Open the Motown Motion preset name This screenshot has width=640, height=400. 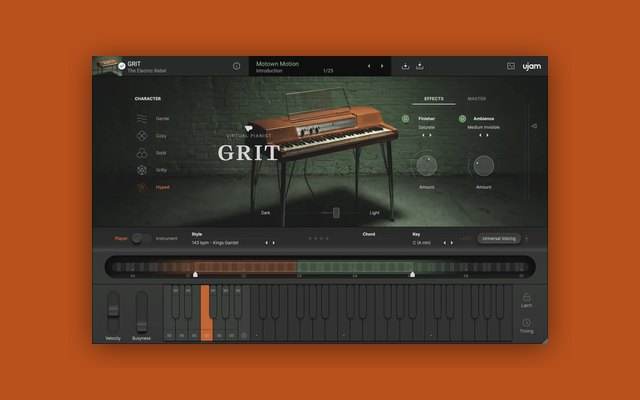point(277,64)
